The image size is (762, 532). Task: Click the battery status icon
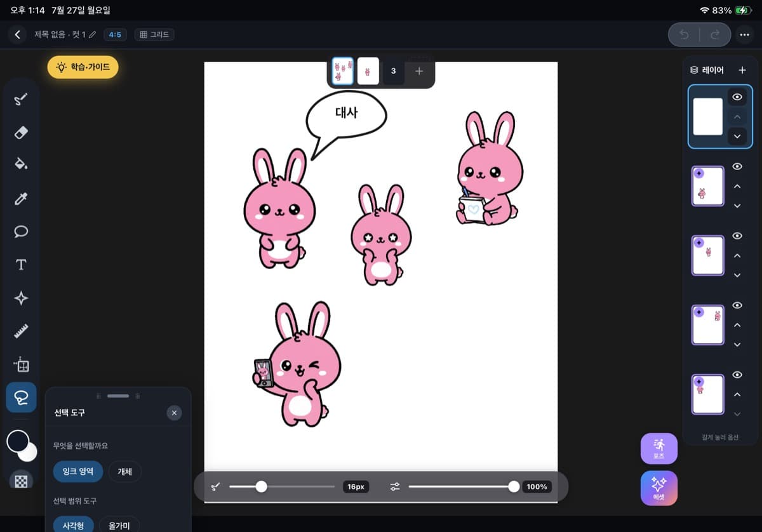pos(743,10)
